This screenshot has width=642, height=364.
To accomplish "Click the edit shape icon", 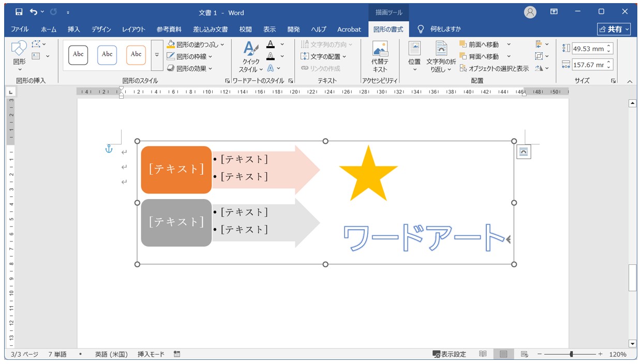I will [x=36, y=44].
